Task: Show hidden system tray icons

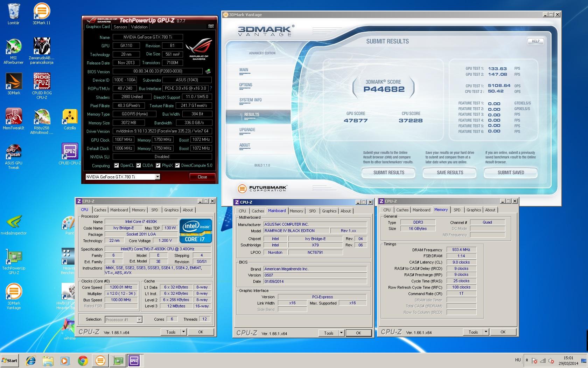Action: point(527,360)
